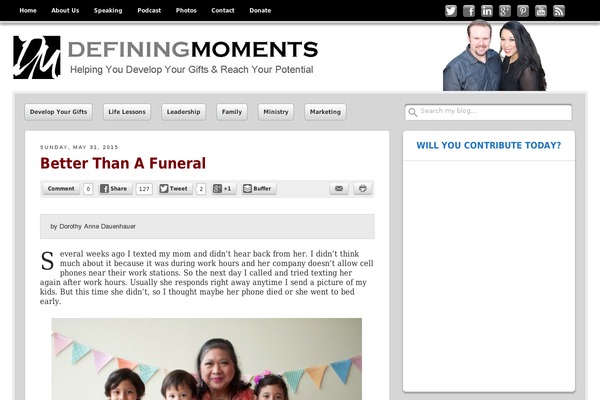600x400 pixels.
Task: Go to the Home menu item
Action: (x=28, y=10)
